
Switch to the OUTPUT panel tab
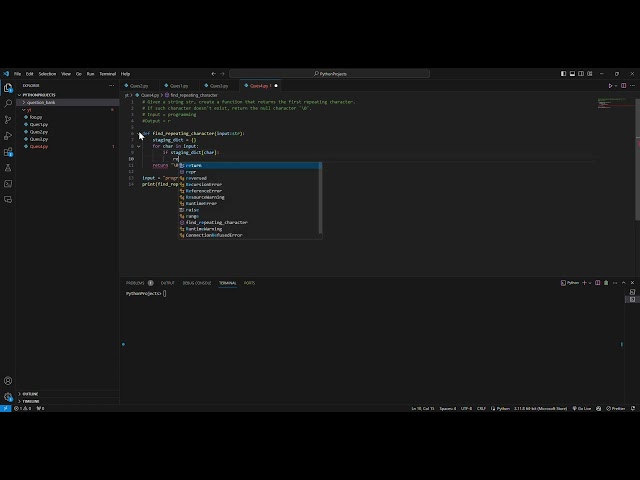167,283
